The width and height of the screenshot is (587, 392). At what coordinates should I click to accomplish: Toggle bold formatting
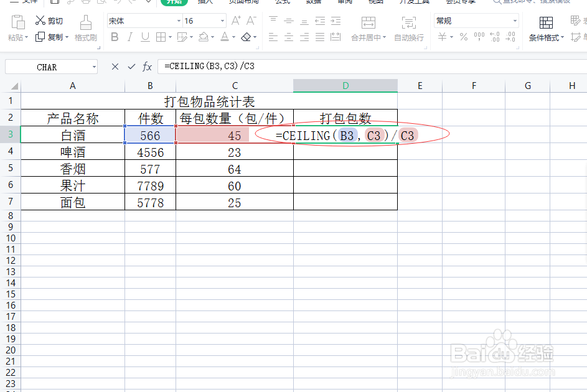tap(114, 37)
